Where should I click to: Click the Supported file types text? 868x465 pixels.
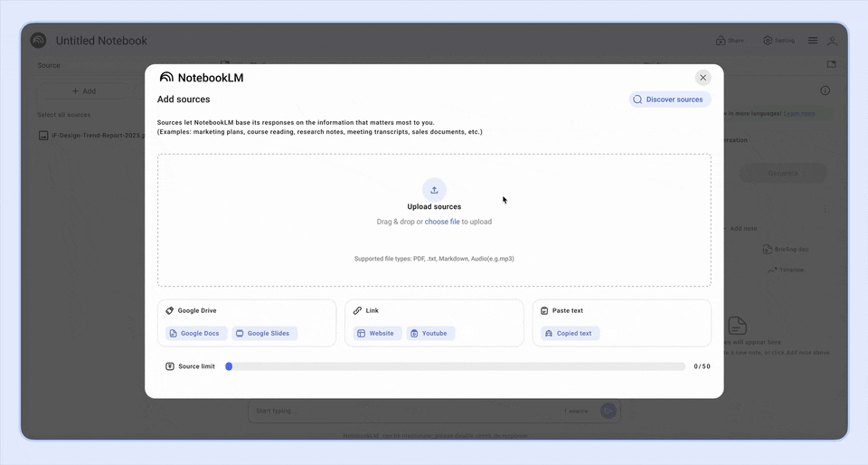pyautogui.click(x=434, y=259)
